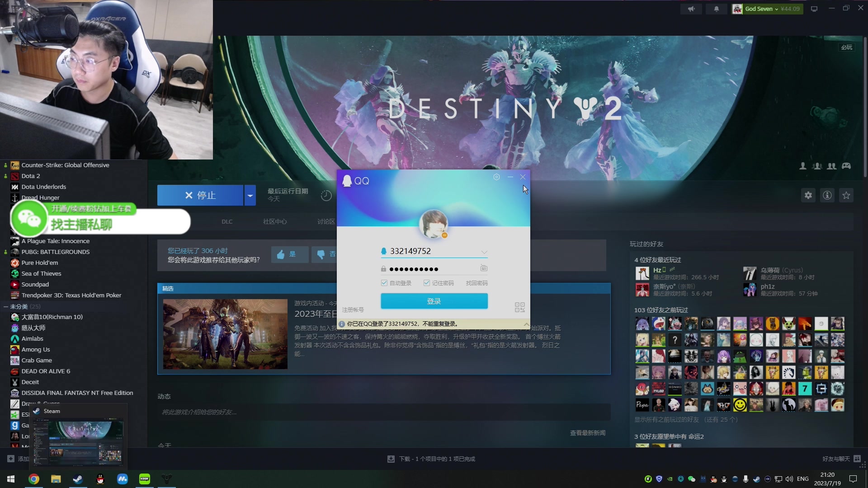Click the 必玩 badge on Destiny 2 banner
Viewport: 868px width, 488px height.
(x=846, y=47)
